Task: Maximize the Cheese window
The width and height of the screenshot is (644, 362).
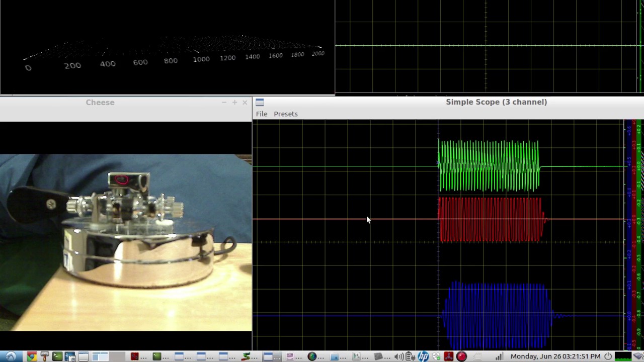Action: click(x=234, y=102)
